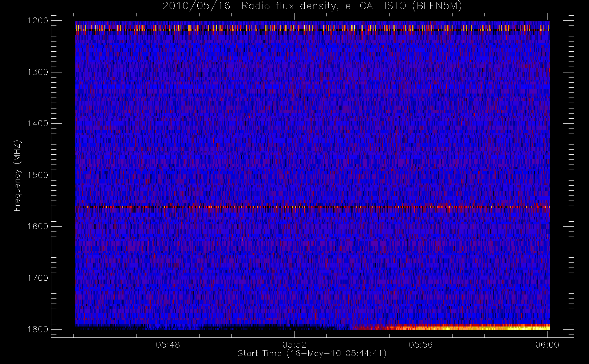The height and width of the screenshot is (364, 589).
Task: Click the 05:52 time tick label
Action: (294, 345)
